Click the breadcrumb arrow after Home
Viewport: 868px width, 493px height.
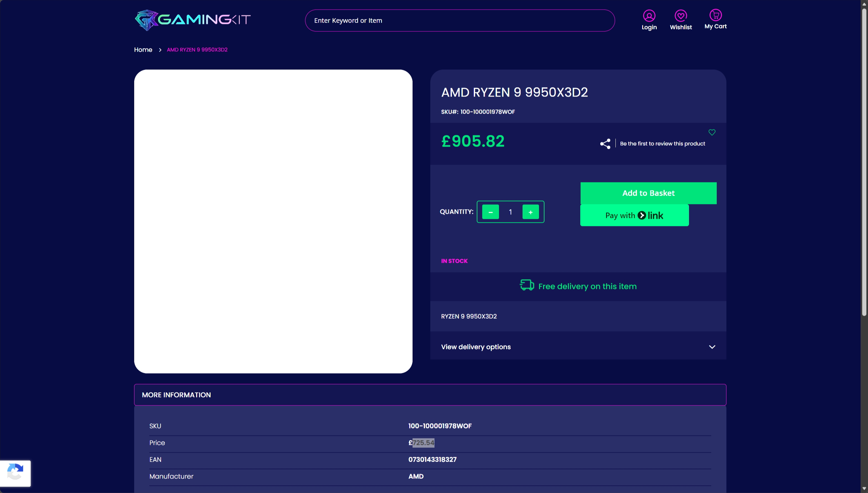coord(159,49)
